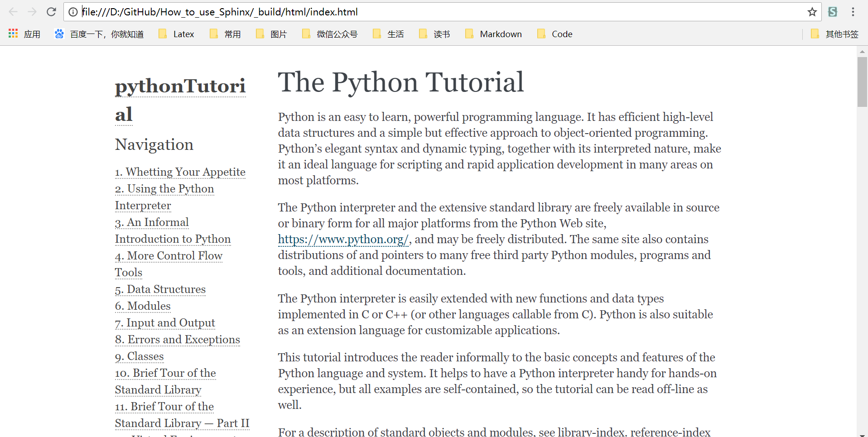The image size is (868, 437).
Task: Open the Baidu bookmark 百度一下
Action: click(99, 34)
